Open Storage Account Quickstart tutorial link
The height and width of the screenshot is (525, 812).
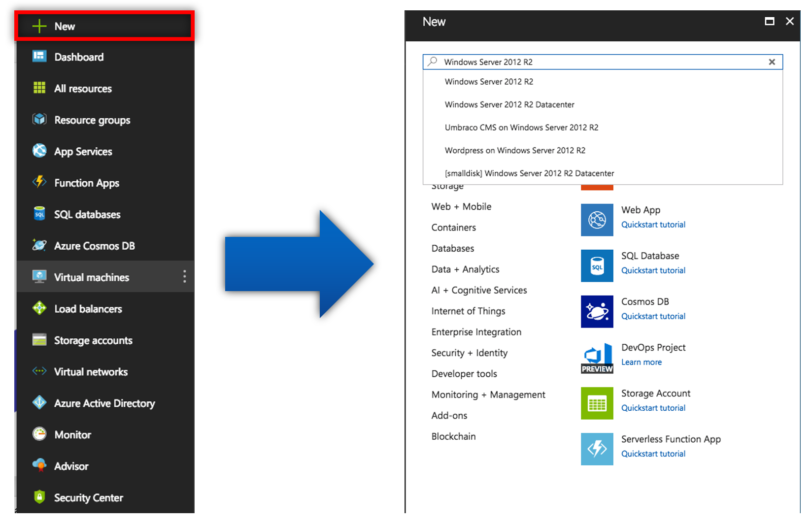pos(653,408)
